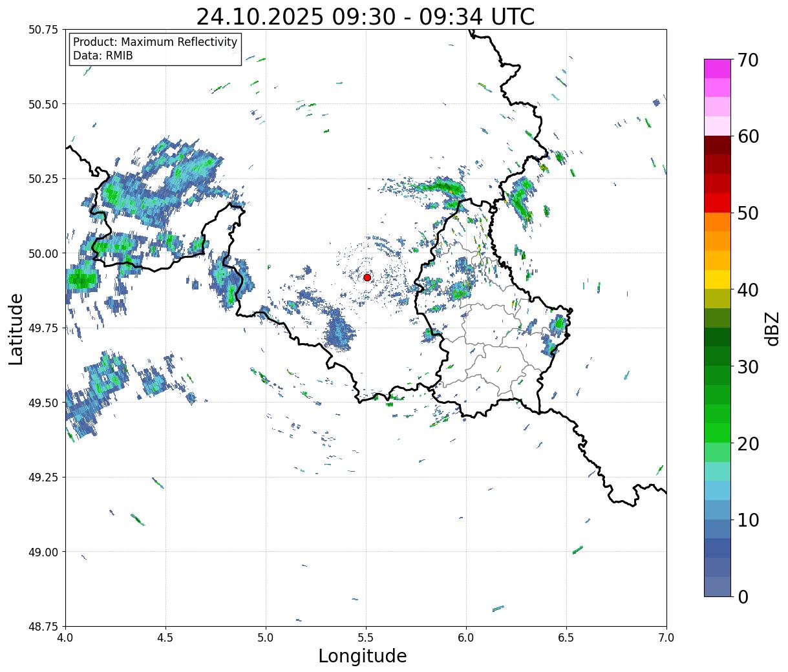
Task: Click the latitude tick label 49.50
Action: click(43, 403)
